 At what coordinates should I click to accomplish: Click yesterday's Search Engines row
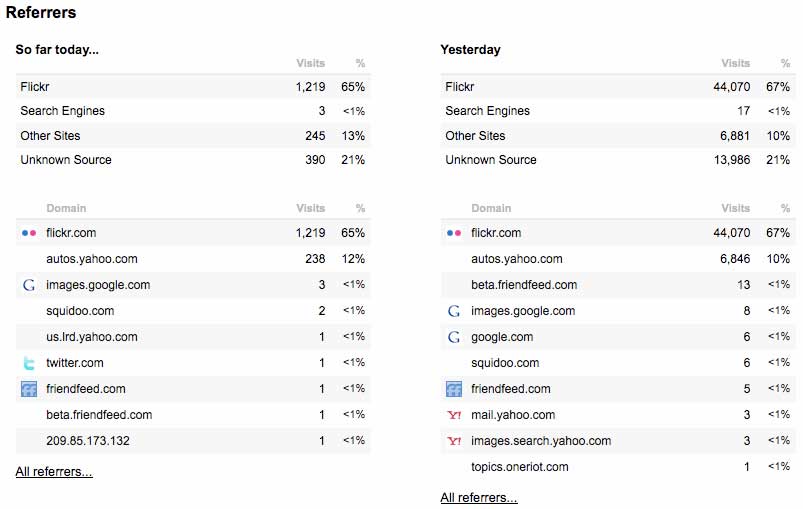[488, 111]
